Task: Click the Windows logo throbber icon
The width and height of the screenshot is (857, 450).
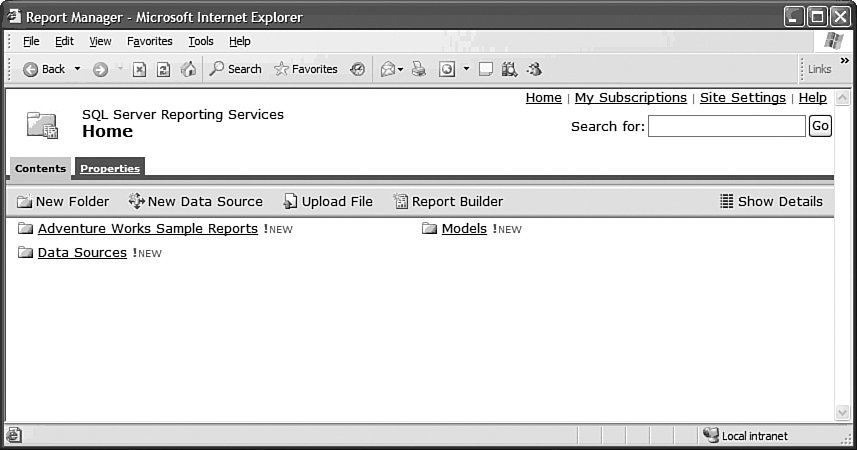Action: coord(834,41)
